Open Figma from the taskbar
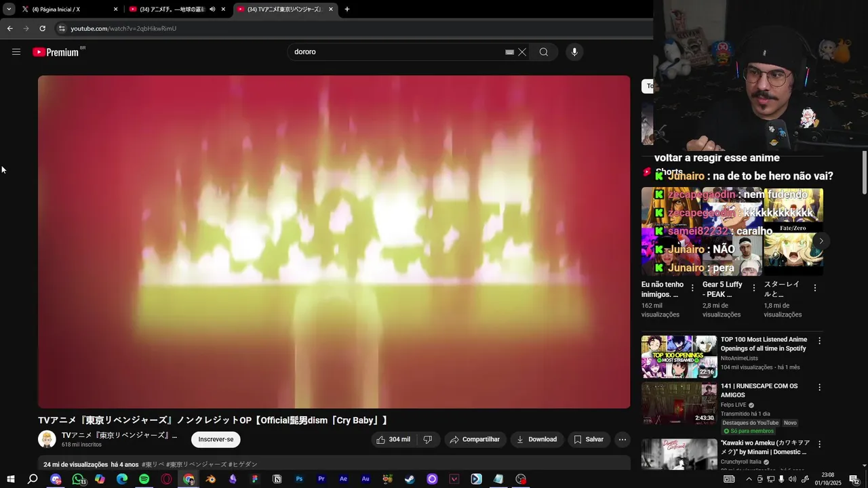 [x=255, y=479]
